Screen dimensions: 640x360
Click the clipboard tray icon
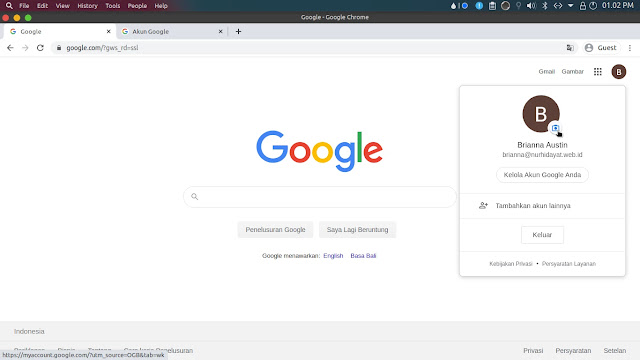coord(492,6)
